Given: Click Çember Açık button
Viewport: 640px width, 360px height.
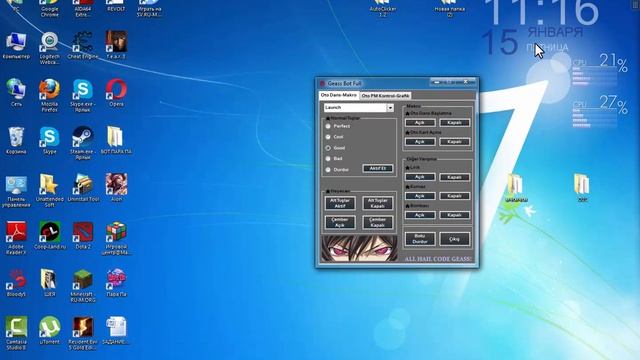Looking at the screenshot, I should point(340,222).
